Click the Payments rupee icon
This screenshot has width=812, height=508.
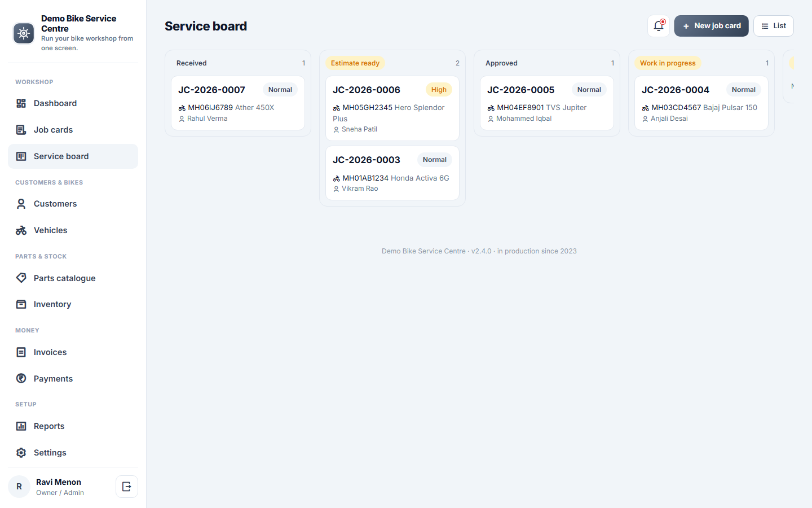[21, 379]
